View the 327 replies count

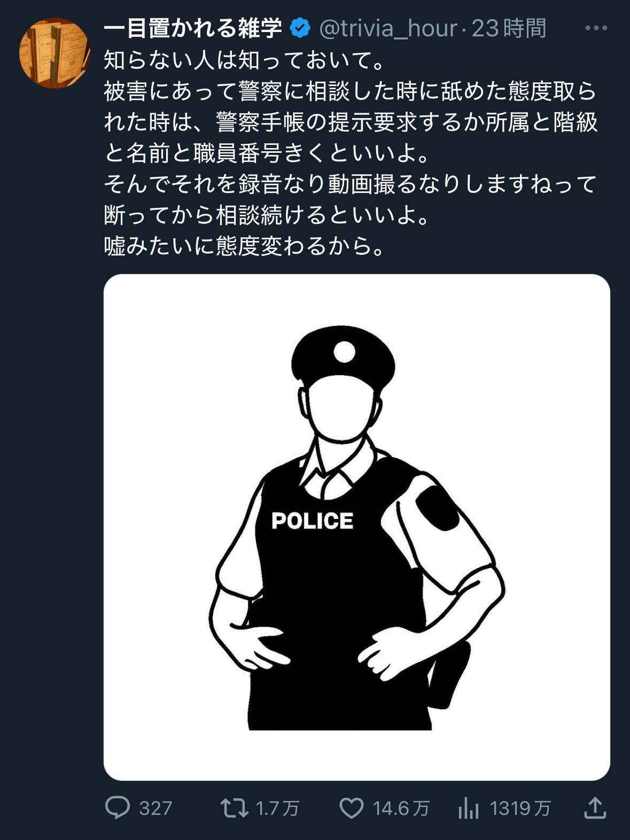coord(155,808)
